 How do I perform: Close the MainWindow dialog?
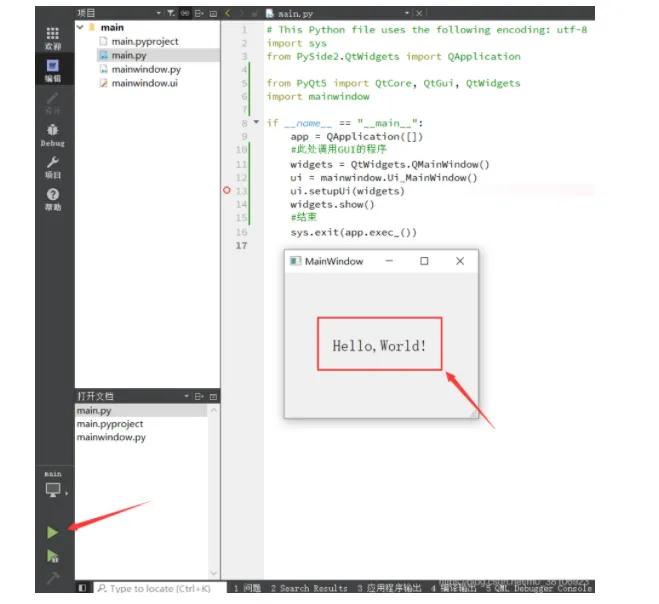(x=460, y=261)
